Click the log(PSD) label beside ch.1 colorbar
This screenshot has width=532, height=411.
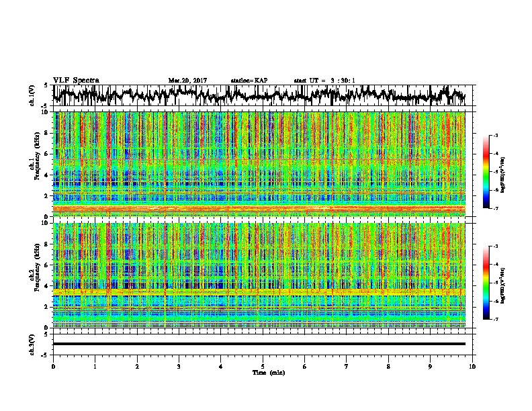pos(502,175)
